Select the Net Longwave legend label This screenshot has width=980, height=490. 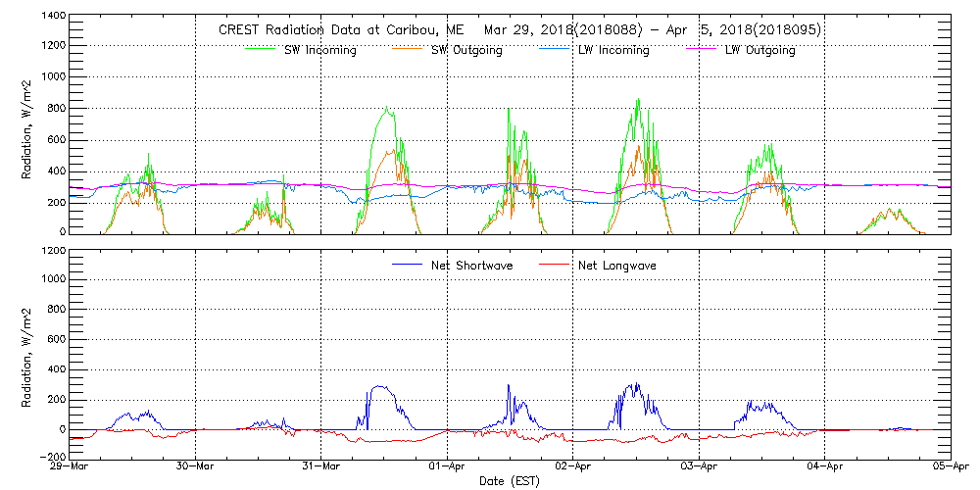pyautogui.click(x=617, y=266)
